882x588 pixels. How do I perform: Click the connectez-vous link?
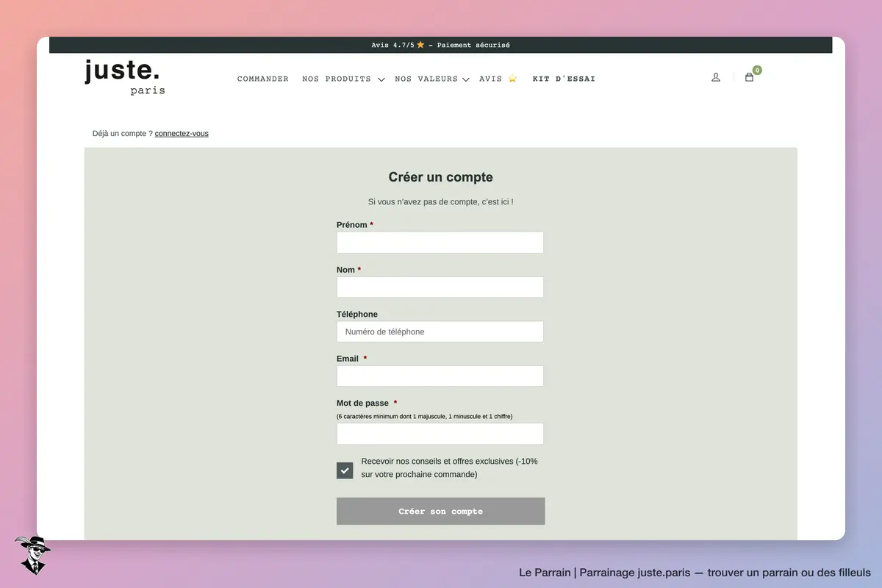coord(182,134)
